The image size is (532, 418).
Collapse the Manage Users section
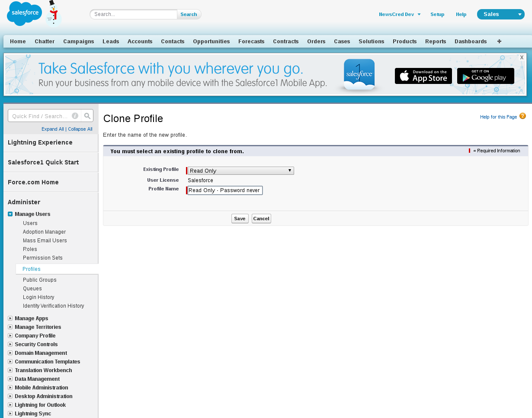coord(10,214)
